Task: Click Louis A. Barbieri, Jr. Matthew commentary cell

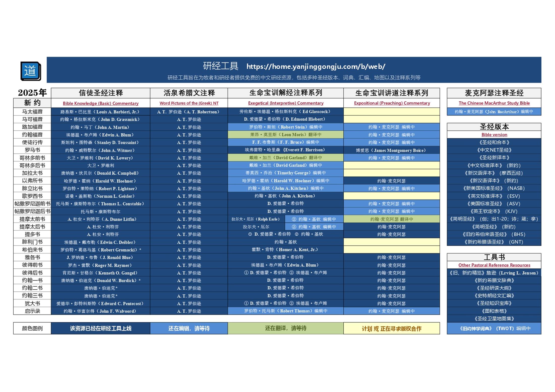Action: [100, 112]
